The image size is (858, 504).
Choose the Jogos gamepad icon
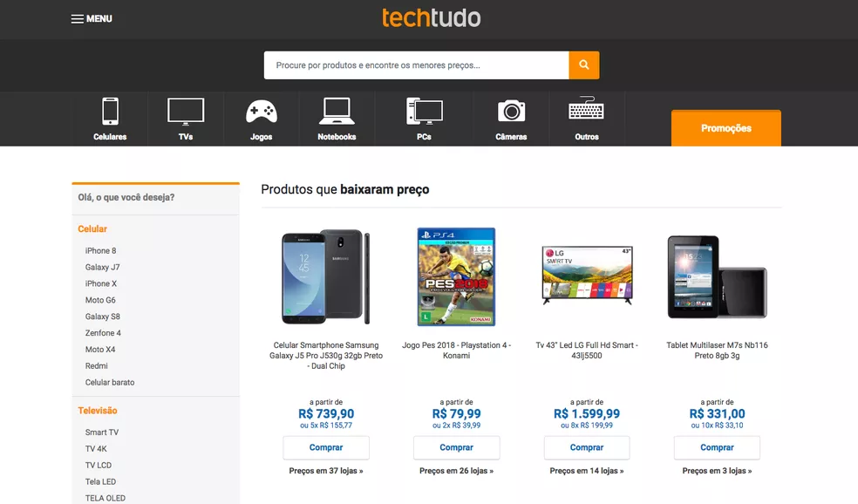tap(261, 112)
